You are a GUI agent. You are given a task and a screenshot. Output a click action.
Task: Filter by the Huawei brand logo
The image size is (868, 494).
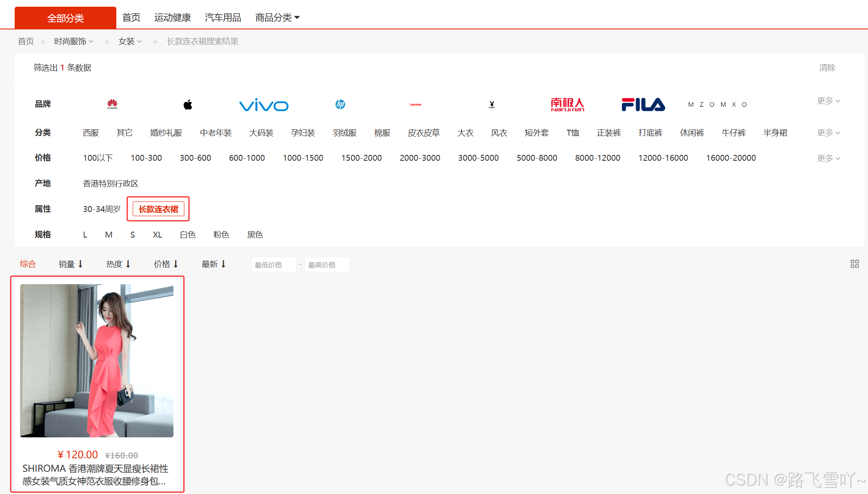[112, 104]
